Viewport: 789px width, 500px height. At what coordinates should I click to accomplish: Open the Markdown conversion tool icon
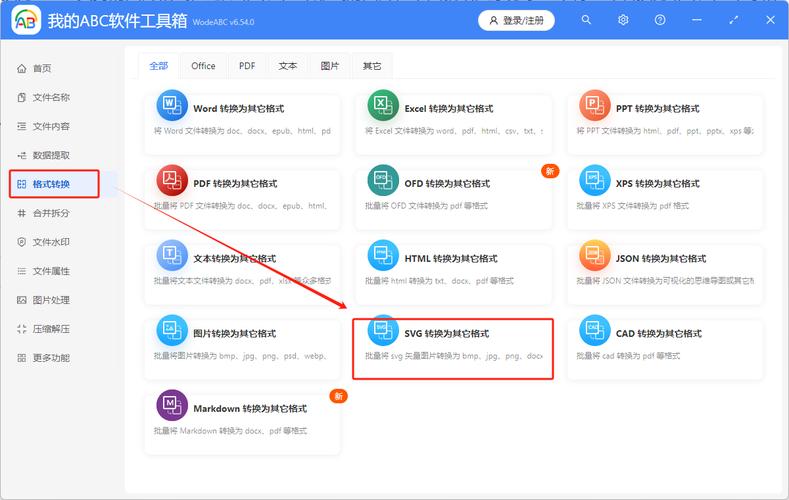pos(172,405)
